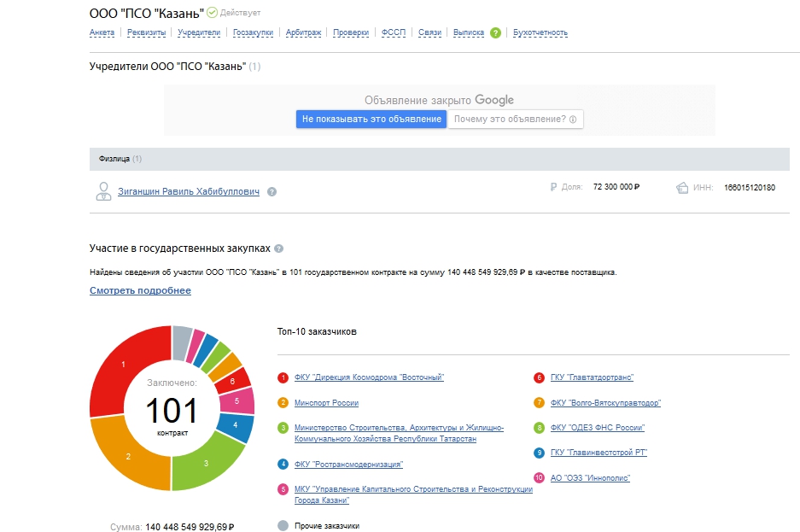Open ФКУ Дирекция Космодрома Восточный link

click(370, 377)
